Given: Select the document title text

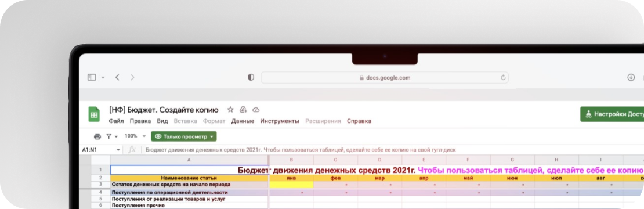Looking at the screenshot, I should point(164,110).
